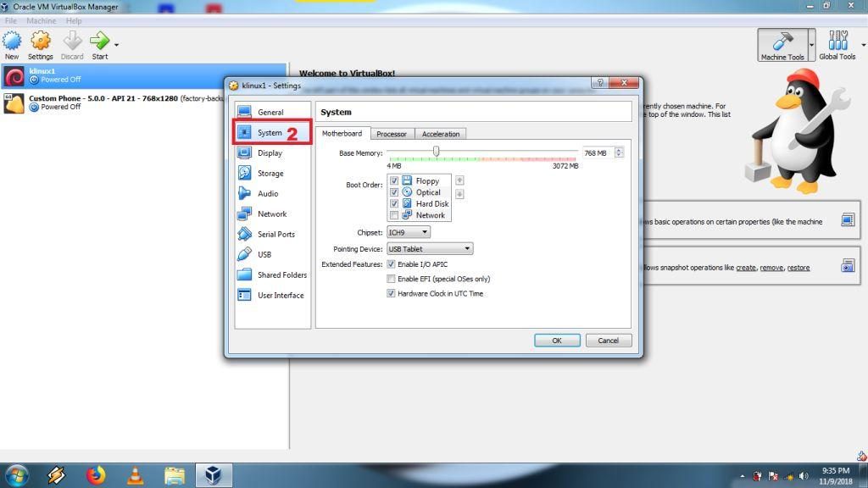This screenshot has height=488, width=868.
Task: Open the Storage settings category
Action: coord(272,173)
